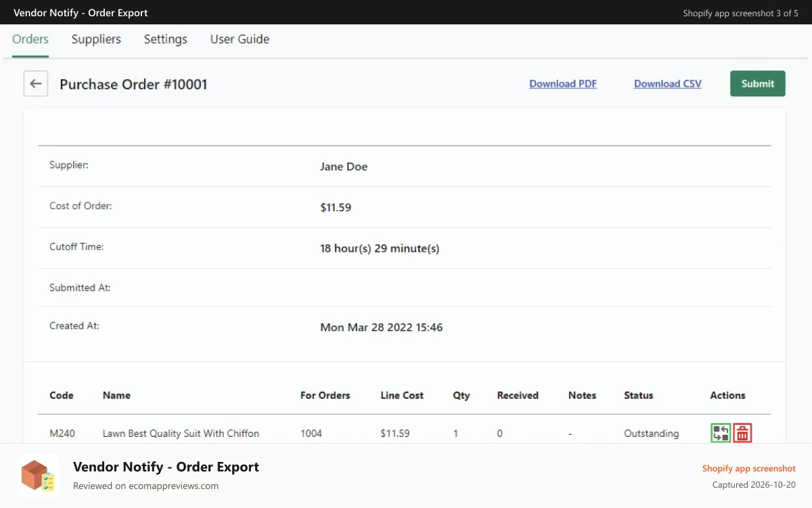Click the cutoff time 18 hour(s) 29 minute(s)
Screen dimensions: 812x508
[x=380, y=249]
